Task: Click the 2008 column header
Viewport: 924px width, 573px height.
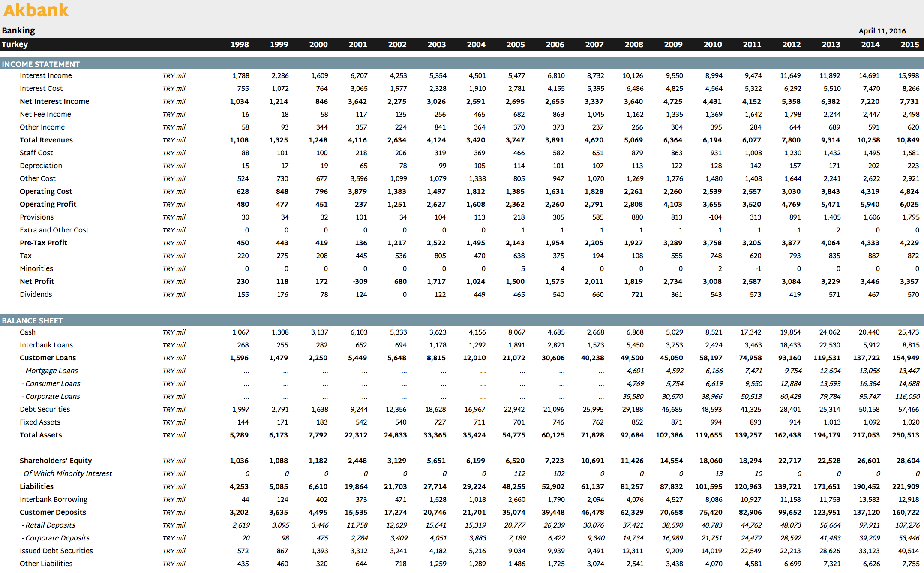Action: [634, 45]
